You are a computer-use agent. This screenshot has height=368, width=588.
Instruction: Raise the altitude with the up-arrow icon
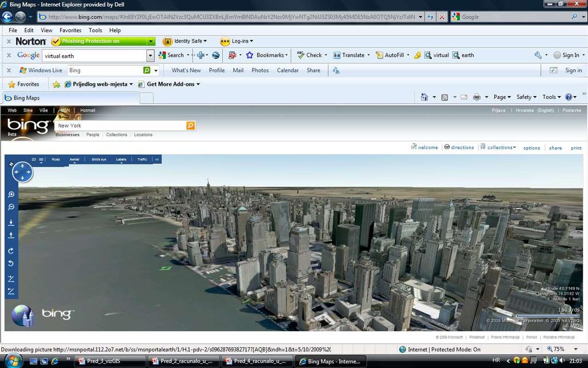[11, 235]
